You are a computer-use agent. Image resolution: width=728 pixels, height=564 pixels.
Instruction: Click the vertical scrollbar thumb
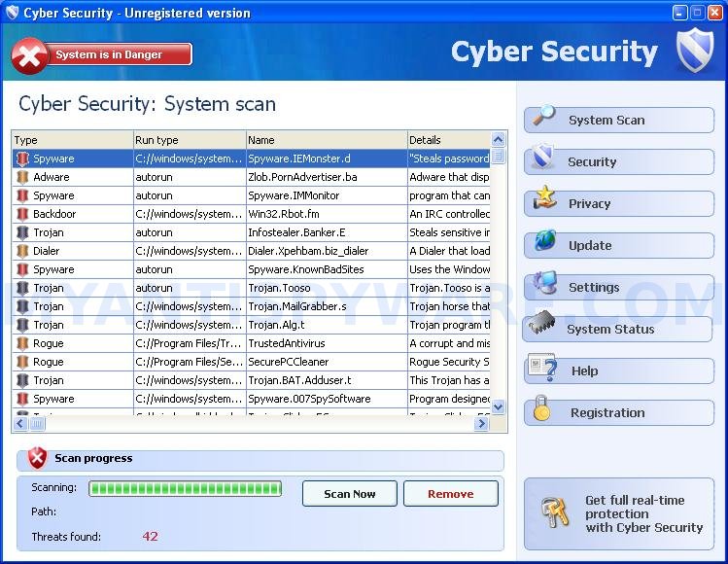click(499, 155)
